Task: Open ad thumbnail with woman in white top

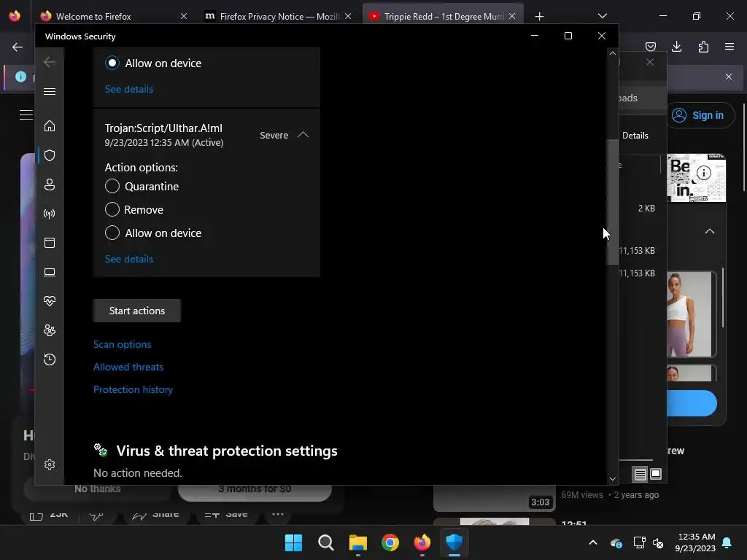Action: coord(690,314)
